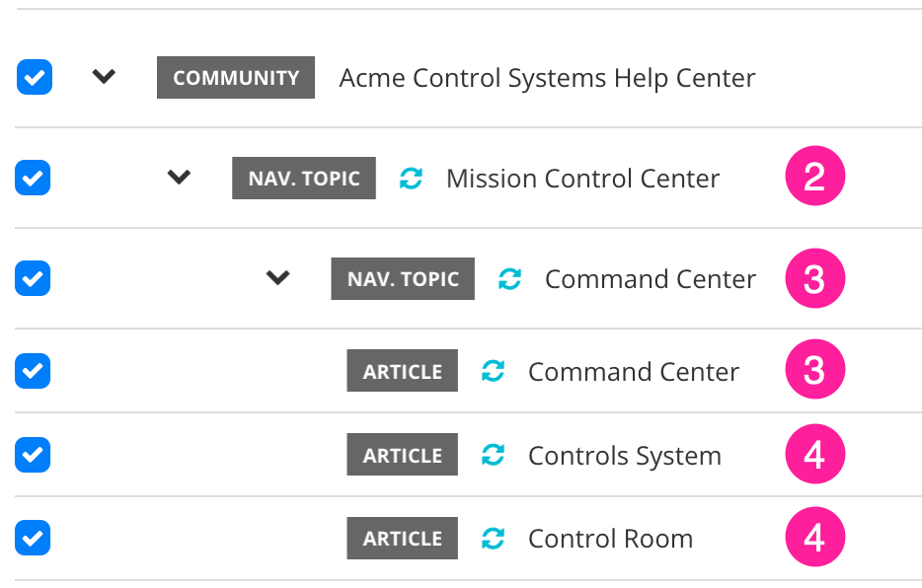Image resolution: width=922 pixels, height=588 pixels.
Task: Click sync icon beside Control Room article
Action: tap(493, 539)
